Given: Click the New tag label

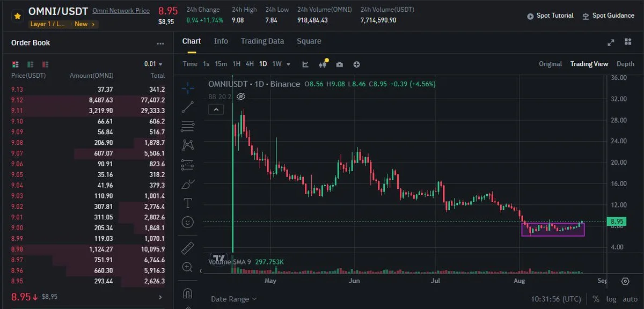Looking at the screenshot, I should 81,24.
